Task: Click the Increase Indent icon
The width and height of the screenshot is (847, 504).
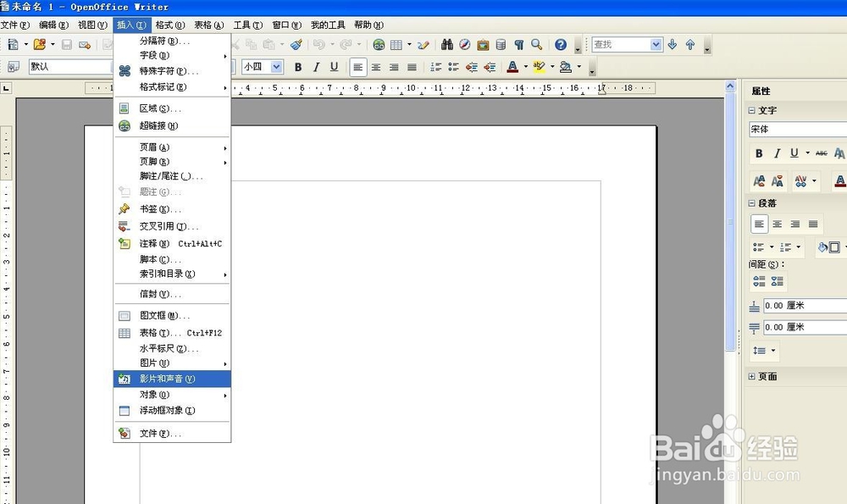Action: click(x=490, y=67)
